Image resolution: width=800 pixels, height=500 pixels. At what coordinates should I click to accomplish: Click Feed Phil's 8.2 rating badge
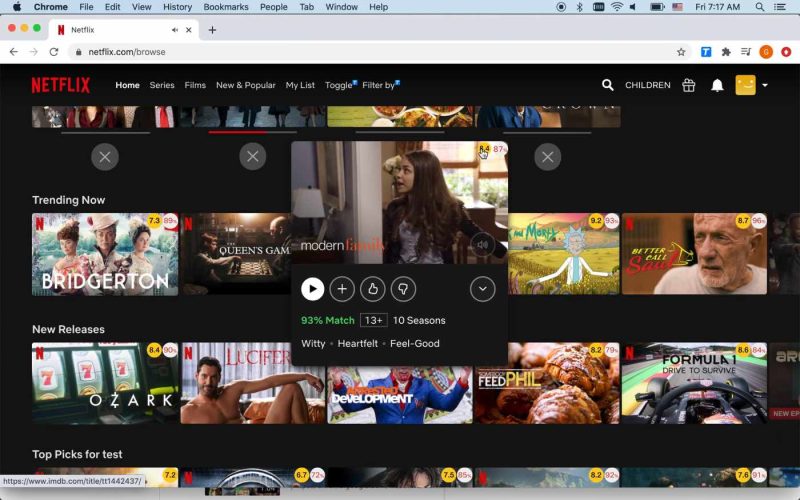(596, 350)
